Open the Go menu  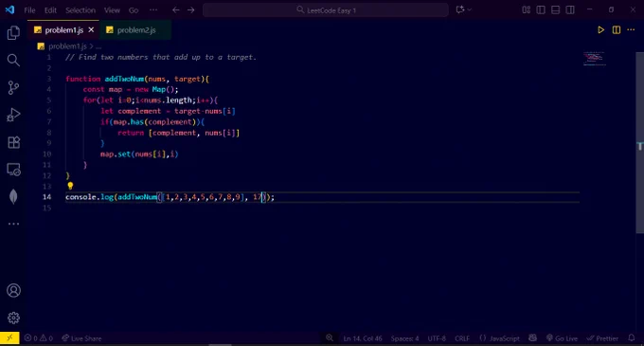[134, 10]
